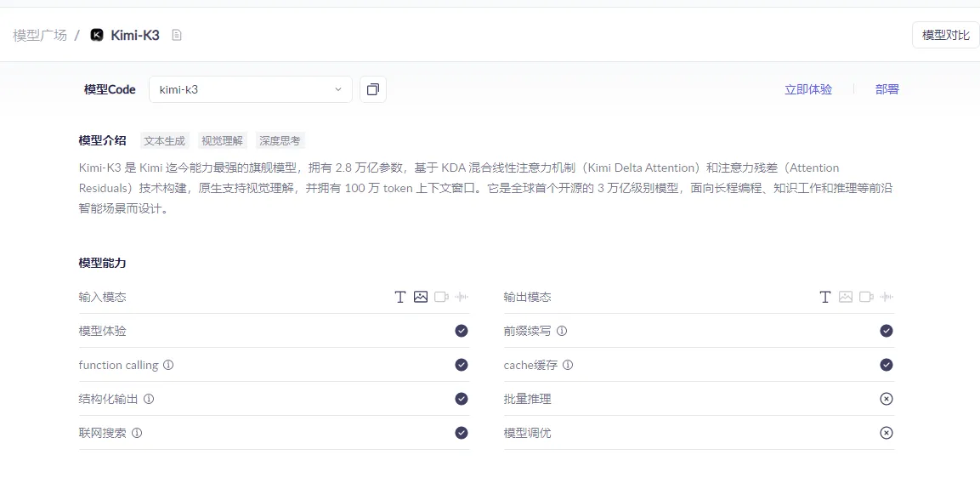Click the 结构化输出 row label

(108, 399)
